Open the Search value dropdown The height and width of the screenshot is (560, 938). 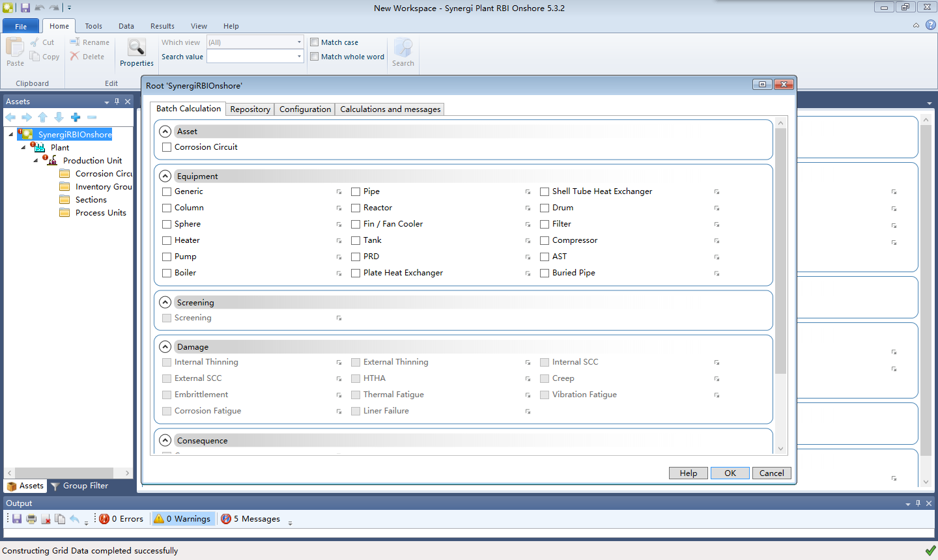[300, 57]
